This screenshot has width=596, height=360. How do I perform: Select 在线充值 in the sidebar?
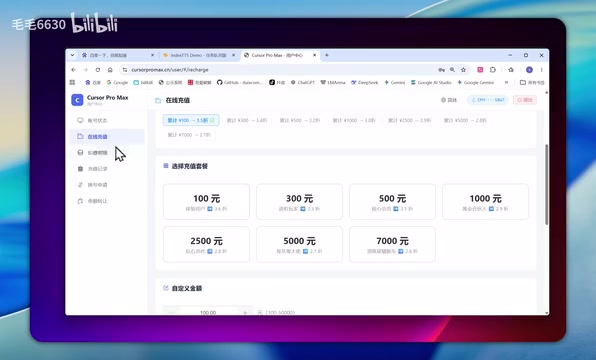(107, 136)
